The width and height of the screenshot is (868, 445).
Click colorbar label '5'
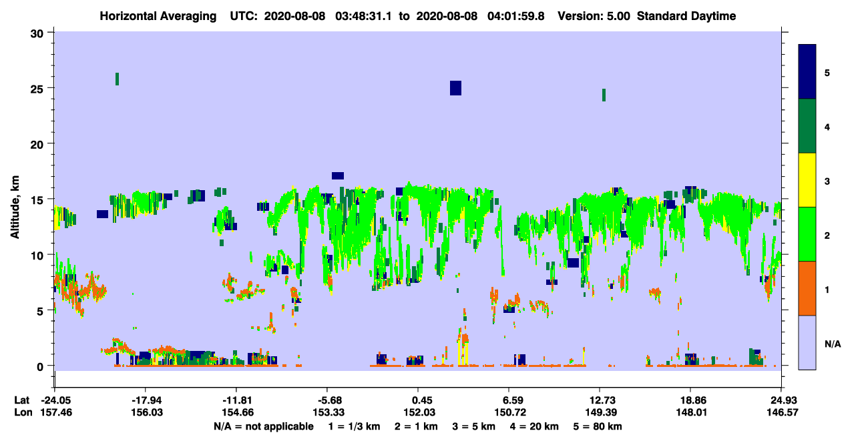(x=827, y=73)
